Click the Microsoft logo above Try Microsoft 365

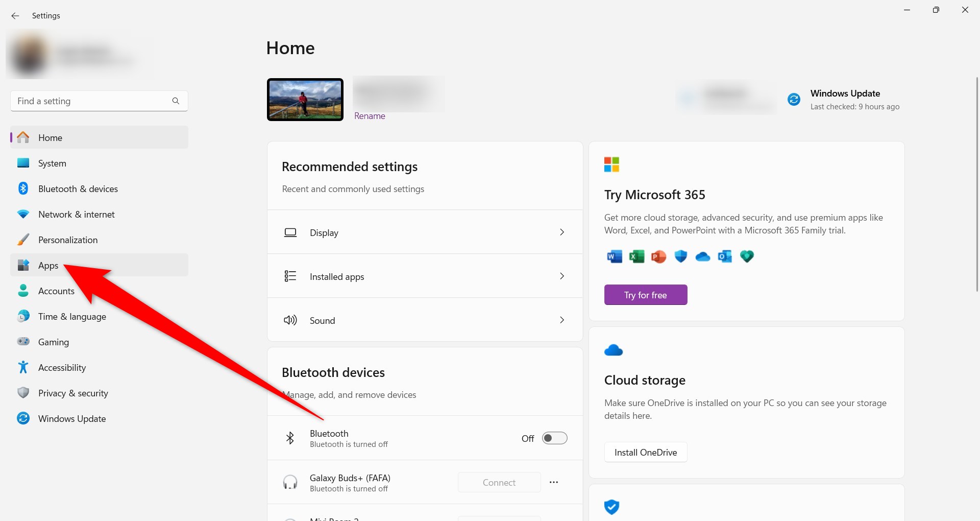click(x=611, y=164)
